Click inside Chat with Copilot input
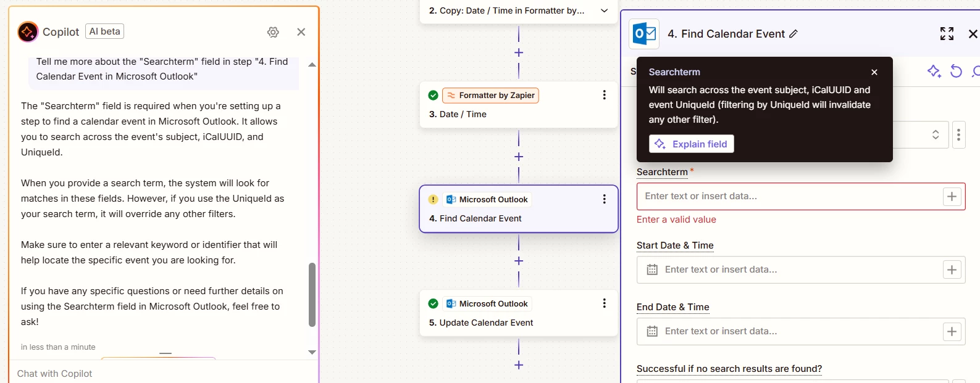 [163, 373]
